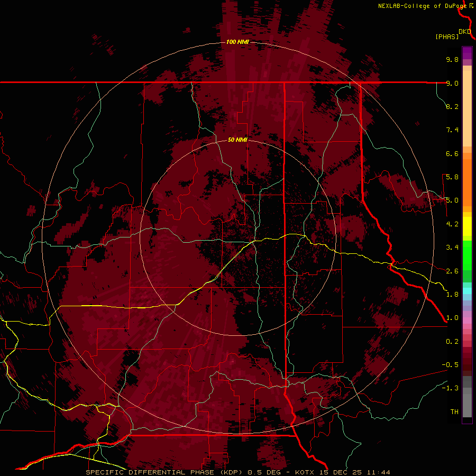
Task: Click the 7.4 value on the color scale
Action: [x=452, y=130]
